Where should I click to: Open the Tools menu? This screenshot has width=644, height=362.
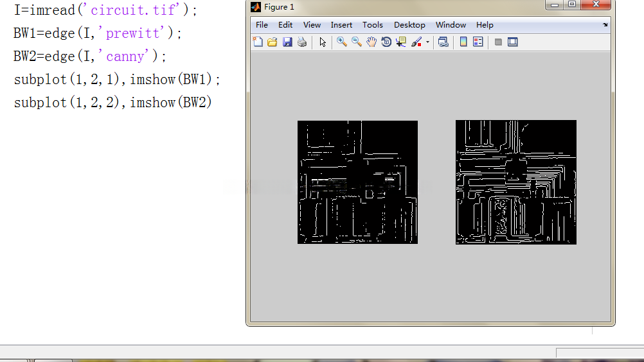[373, 24]
